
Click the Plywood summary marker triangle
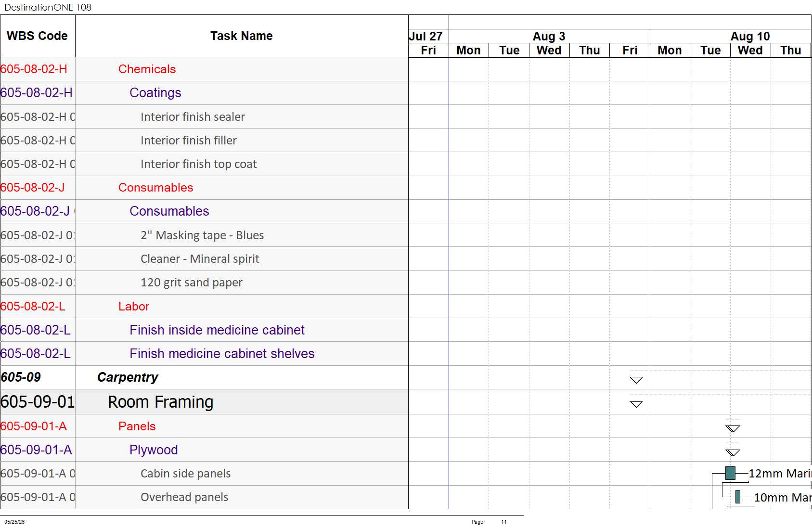coord(733,452)
